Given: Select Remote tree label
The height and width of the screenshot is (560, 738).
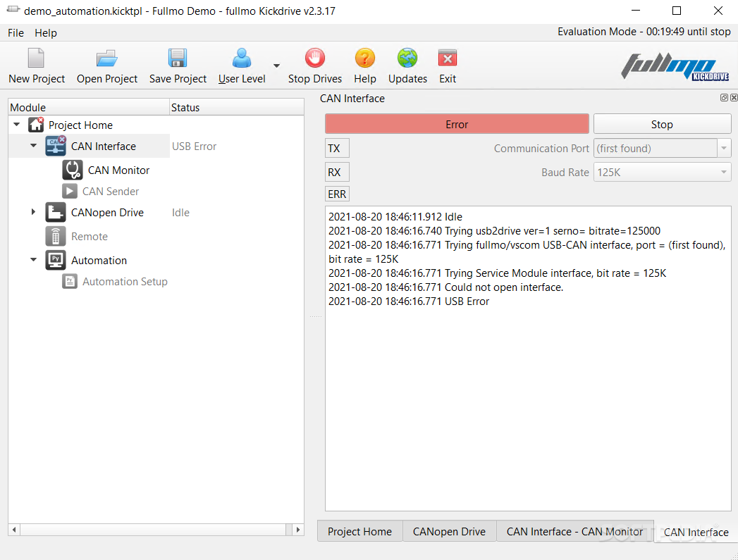Looking at the screenshot, I should tap(90, 237).
